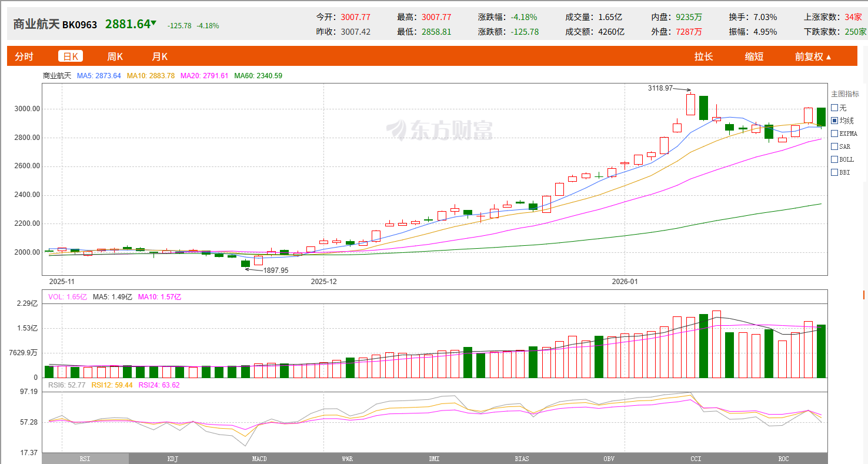
Task: Switch to the 分时 intraday tab
Action: [x=24, y=56]
